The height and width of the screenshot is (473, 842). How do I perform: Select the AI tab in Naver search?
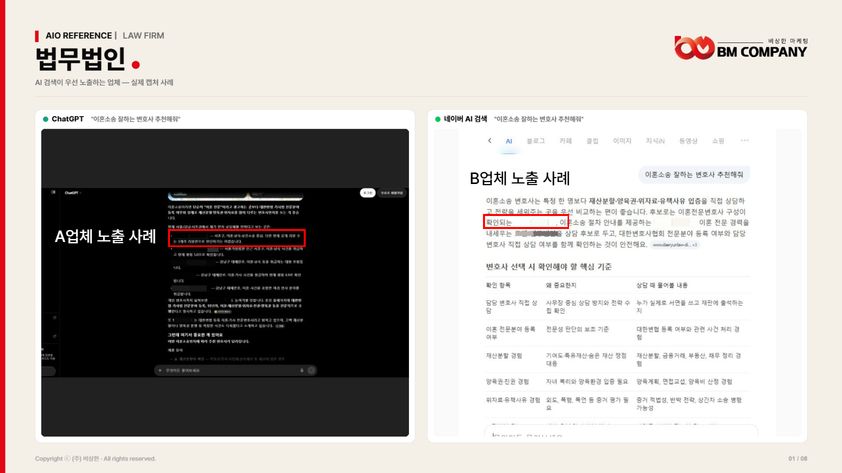(x=509, y=141)
